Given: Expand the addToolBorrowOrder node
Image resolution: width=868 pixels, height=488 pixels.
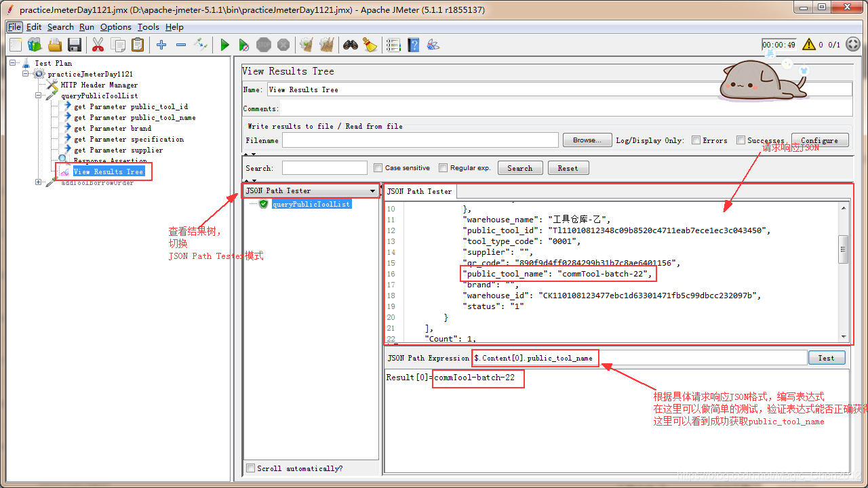Looking at the screenshot, I should point(39,182).
